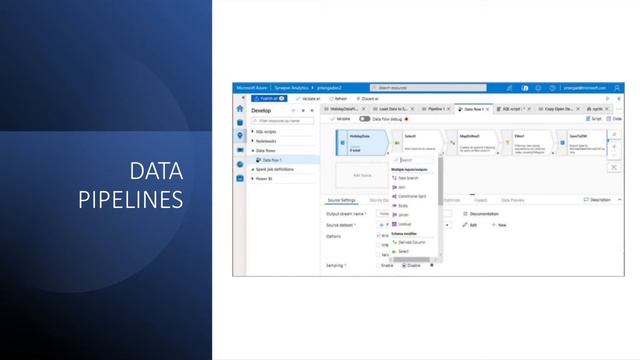The width and height of the screenshot is (640, 360).
Task: Click the Description button
Action: click(597, 200)
